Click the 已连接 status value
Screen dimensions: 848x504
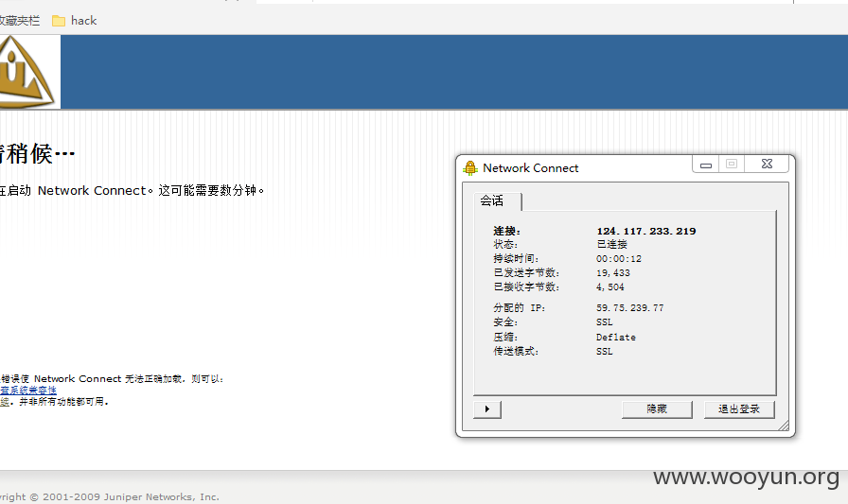pos(612,244)
